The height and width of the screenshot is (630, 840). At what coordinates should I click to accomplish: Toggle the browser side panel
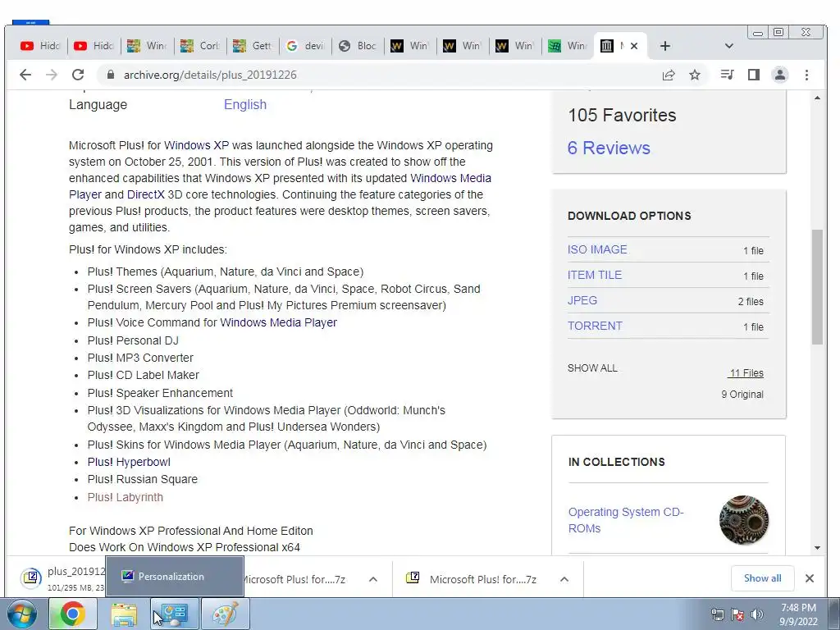(754, 75)
